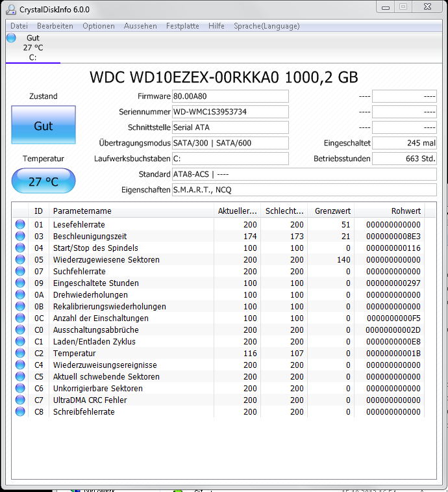
Task: Click status icon of Eingeschaltete Stunden
Action: (x=20, y=283)
